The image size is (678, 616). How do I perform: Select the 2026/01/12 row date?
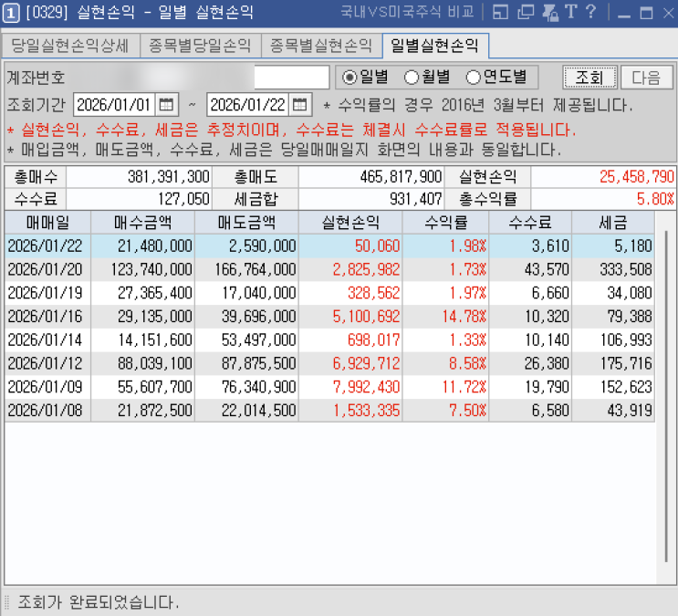click(46, 363)
